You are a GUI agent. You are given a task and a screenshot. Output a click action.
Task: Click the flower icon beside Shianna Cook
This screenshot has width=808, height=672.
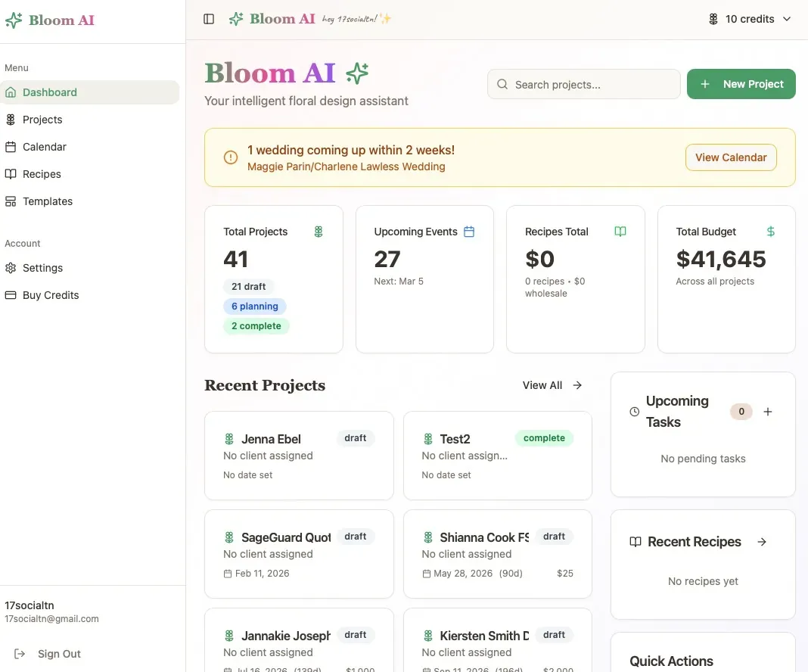427,537
